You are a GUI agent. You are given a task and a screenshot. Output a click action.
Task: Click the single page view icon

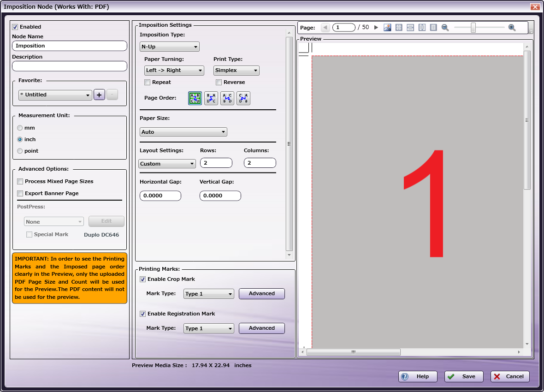[x=433, y=27]
